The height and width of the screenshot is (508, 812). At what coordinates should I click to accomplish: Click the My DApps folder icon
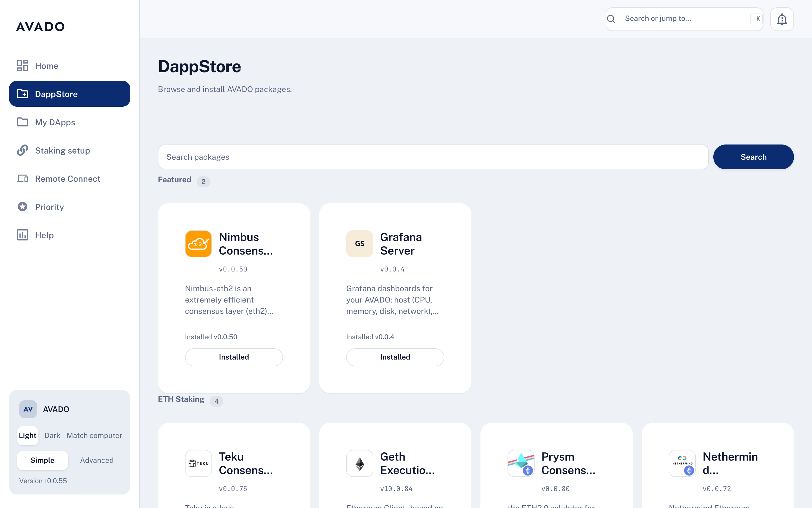coord(23,122)
